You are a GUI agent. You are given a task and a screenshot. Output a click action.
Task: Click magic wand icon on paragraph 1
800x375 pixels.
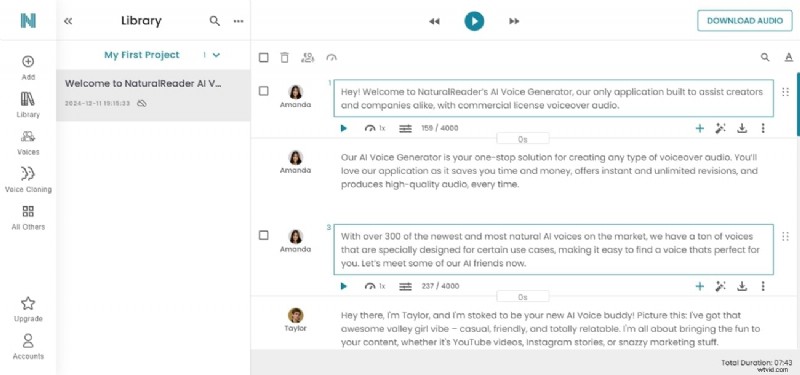coord(720,129)
